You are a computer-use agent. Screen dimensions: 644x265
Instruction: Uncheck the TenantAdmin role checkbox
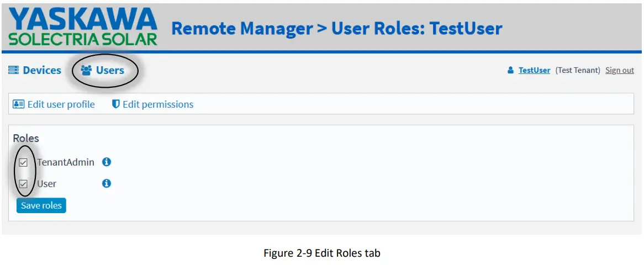(23, 163)
